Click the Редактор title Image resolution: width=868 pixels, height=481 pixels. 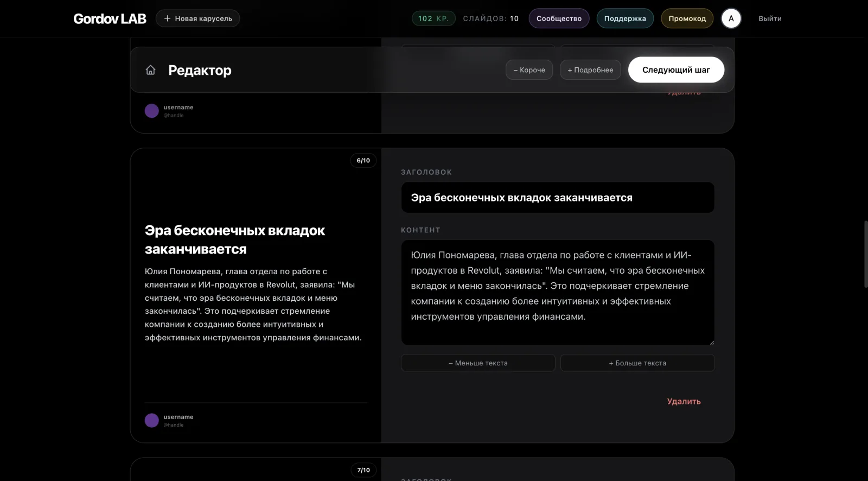click(200, 70)
